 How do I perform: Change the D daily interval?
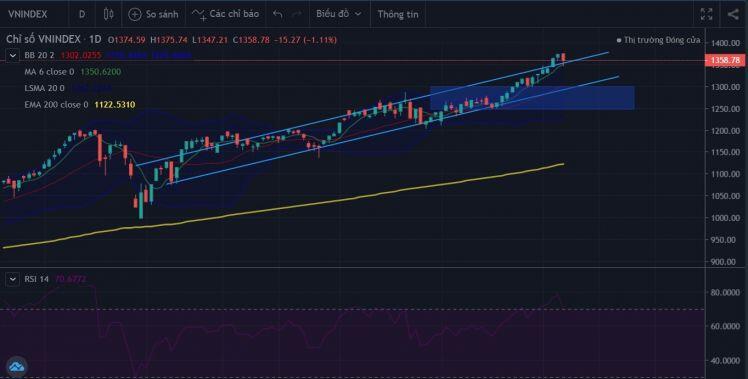(82, 14)
